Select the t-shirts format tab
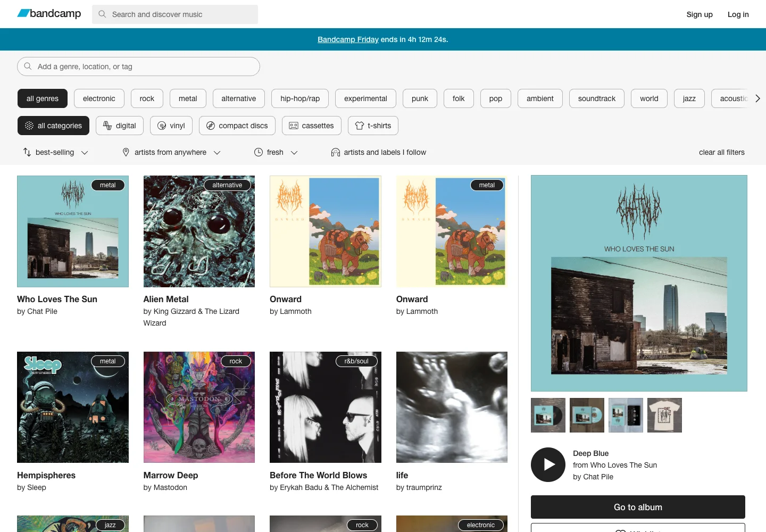The image size is (766, 532). point(373,126)
